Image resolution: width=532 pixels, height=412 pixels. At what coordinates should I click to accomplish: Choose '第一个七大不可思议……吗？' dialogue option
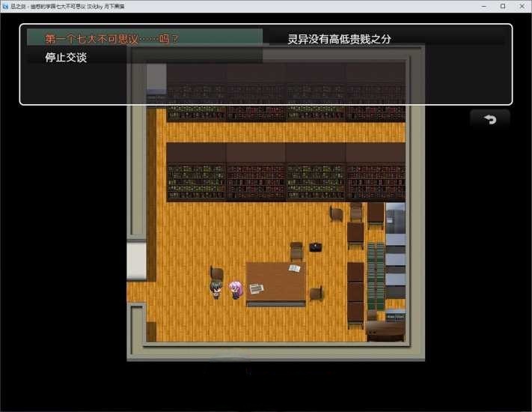(x=112, y=39)
